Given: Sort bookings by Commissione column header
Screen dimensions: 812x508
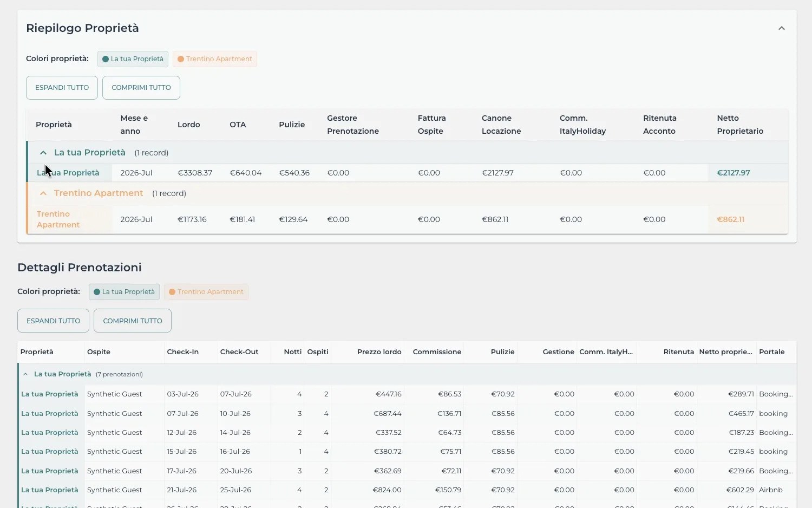Looking at the screenshot, I should pyautogui.click(x=437, y=352).
